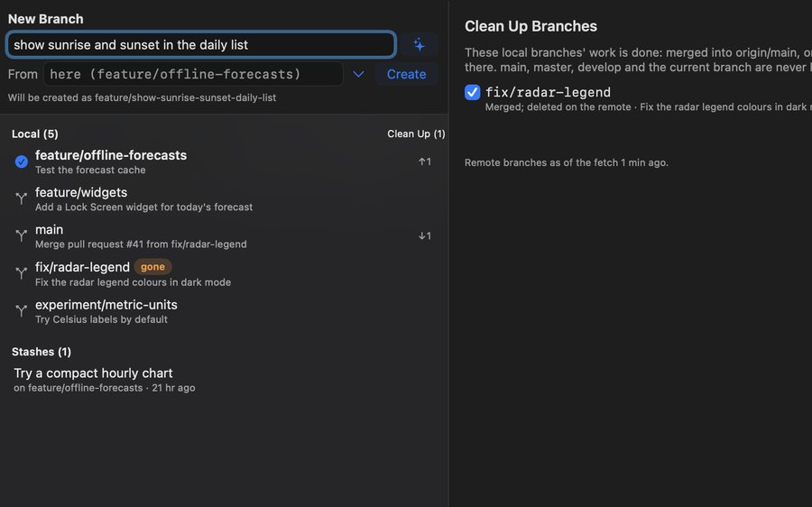Click the branch icon beside fix/radar-legend

(x=22, y=273)
